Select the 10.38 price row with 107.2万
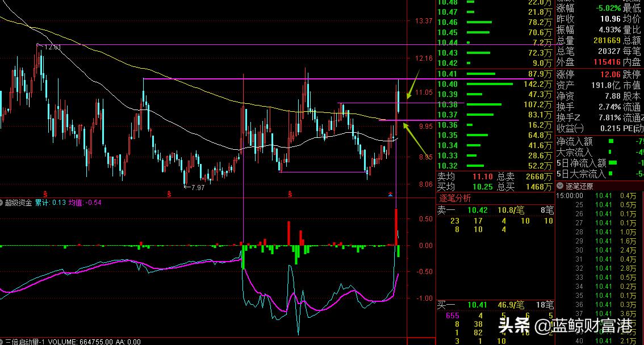 495,104
